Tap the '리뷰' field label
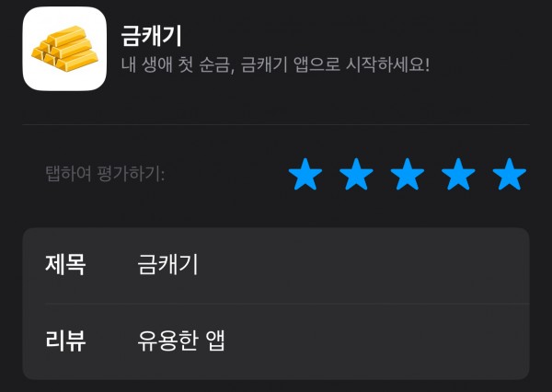Screen dimensions: 552x392 [65, 341]
